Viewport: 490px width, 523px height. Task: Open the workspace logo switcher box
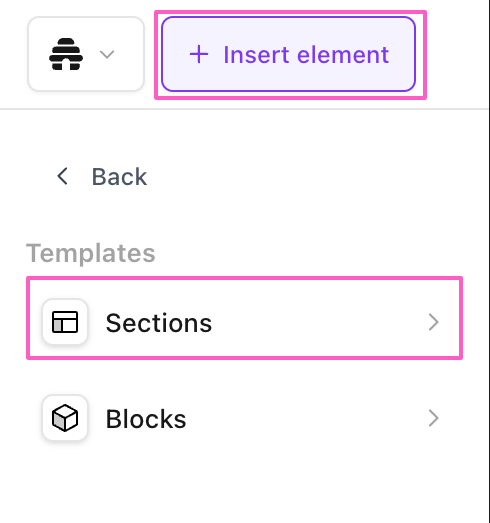coord(86,54)
